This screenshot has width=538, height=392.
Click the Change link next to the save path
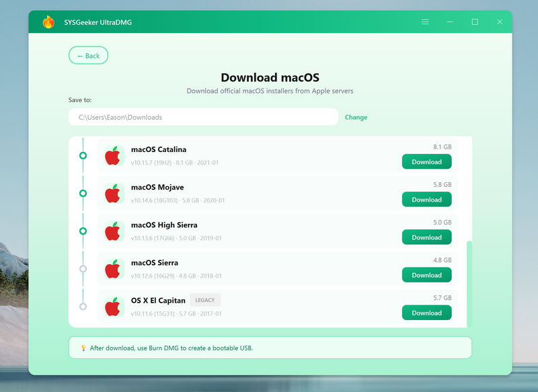click(355, 117)
